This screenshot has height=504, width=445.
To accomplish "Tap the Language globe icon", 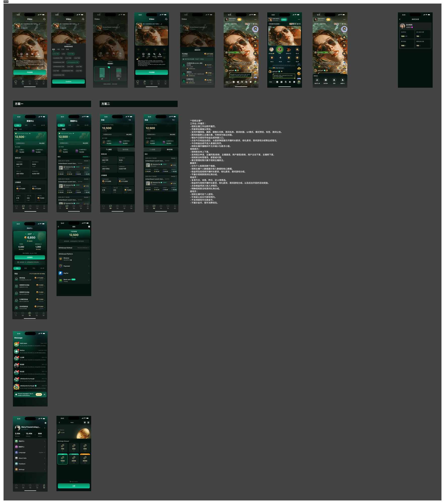I will pyautogui.click(x=16, y=452).
